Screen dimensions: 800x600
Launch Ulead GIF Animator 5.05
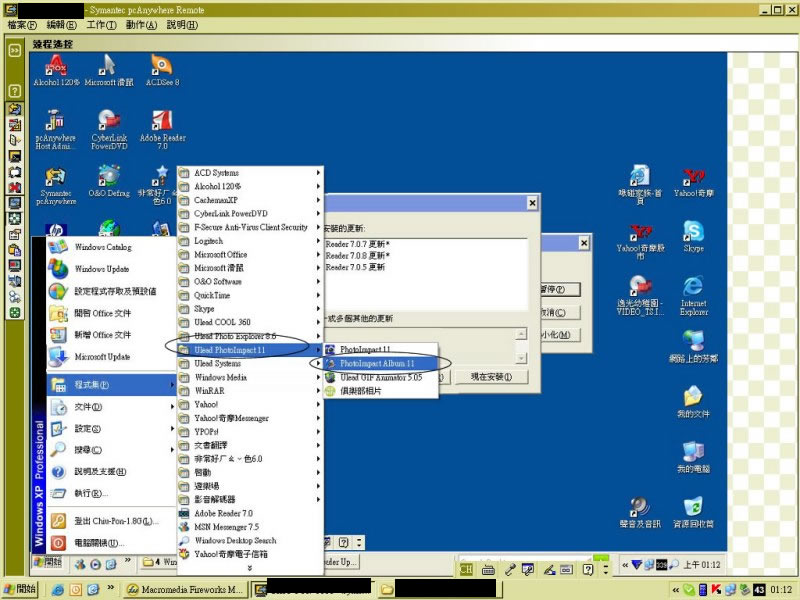[x=381, y=377]
